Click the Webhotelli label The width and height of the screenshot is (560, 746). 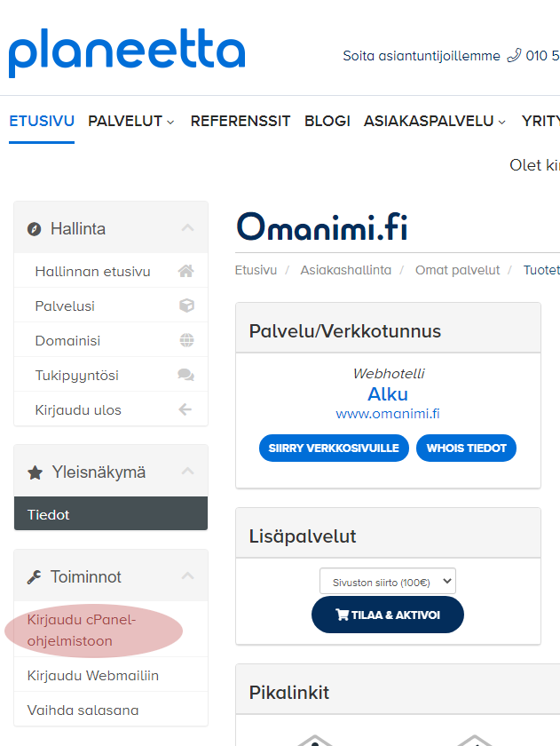tap(389, 374)
